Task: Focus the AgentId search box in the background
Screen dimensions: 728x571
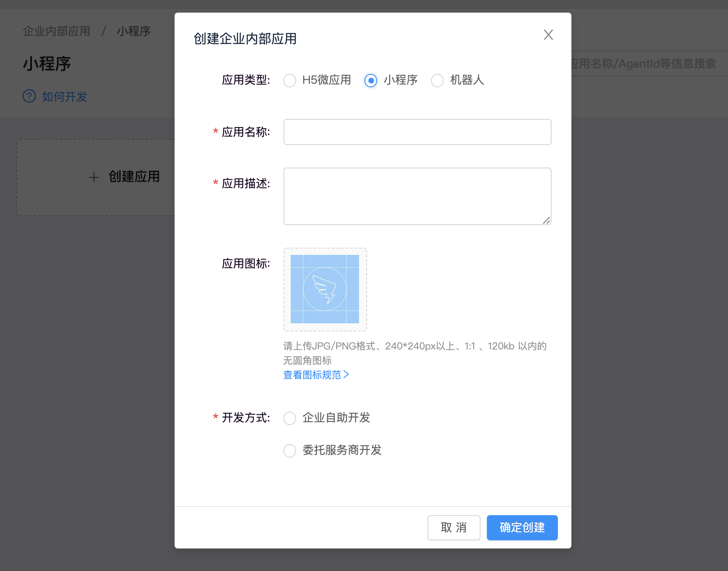Action: [x=648, y=64]
